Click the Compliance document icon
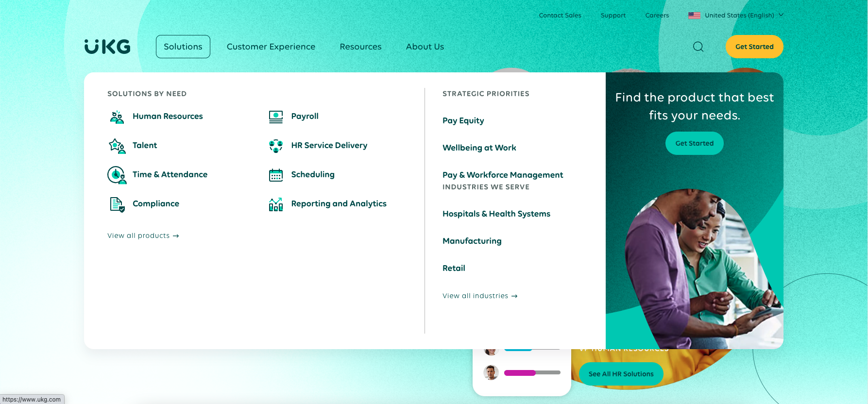868x404 pixels. coord(117,204)
